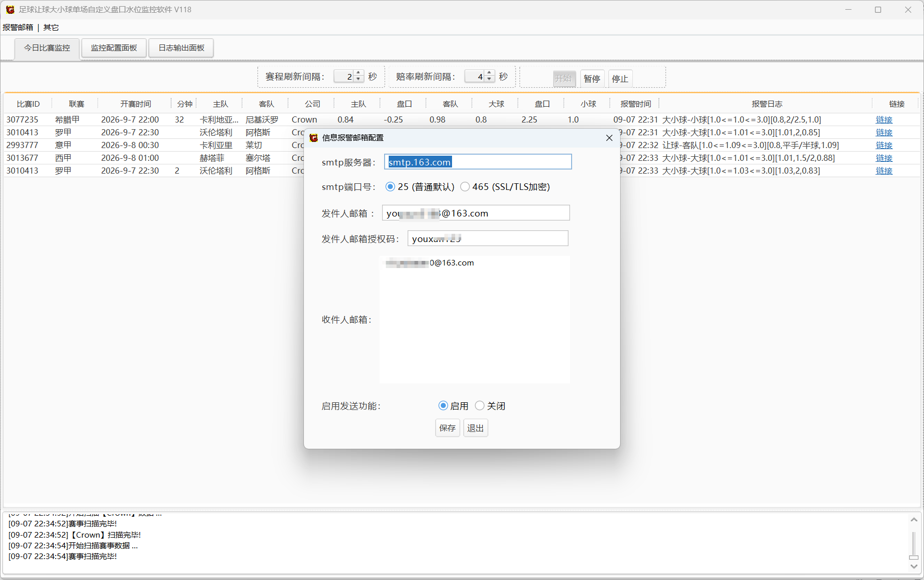Minimize the main application window
The height and width of the screenshot is (580, 924).
[848, 10]
